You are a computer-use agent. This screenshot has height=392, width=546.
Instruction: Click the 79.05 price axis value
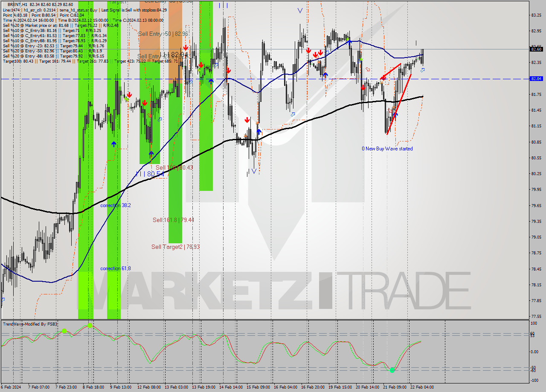(537, 237)
